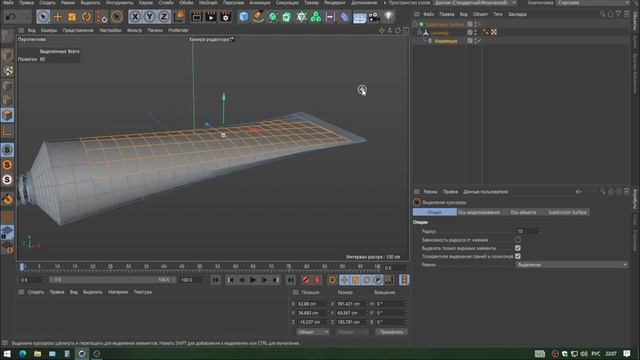This screenshot has width=640, height=360.
Task: Open the Режим dropdown in options
Action: pos(571,265)
